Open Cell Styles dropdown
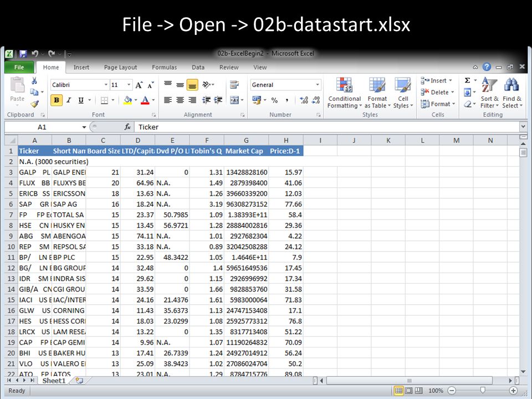 pyautogui.click(x=403, y=93)
